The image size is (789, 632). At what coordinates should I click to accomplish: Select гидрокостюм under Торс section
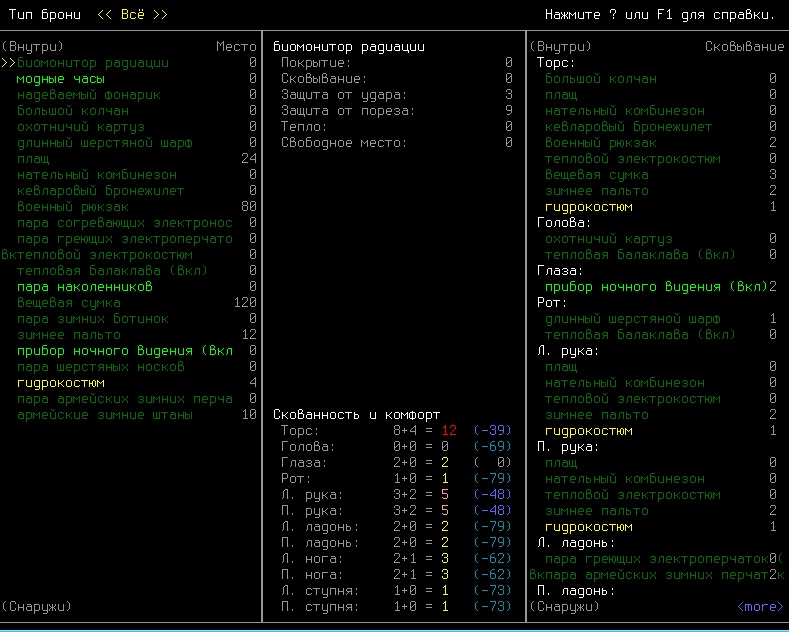(x=661, y=207)
